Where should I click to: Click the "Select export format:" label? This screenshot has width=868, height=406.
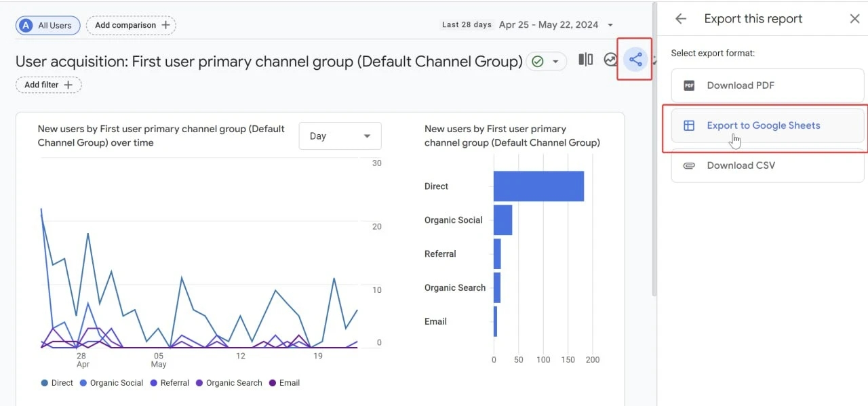coord(713,53)
